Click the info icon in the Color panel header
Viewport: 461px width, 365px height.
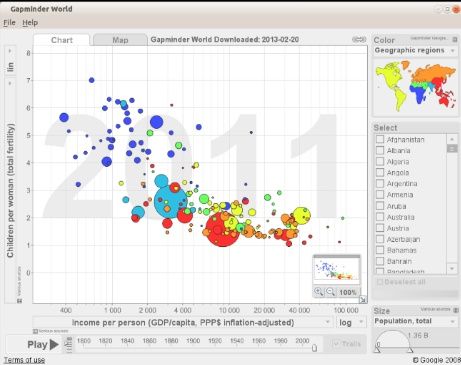coord(455,39)
